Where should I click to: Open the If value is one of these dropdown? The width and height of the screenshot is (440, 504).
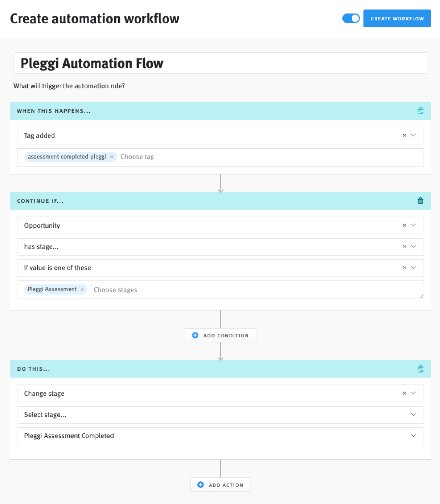(x=413, y=268)
